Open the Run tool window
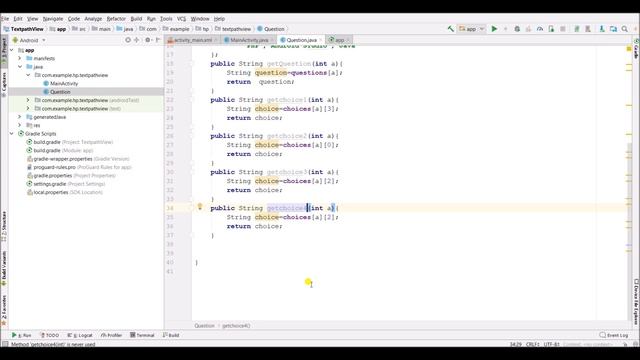This screenshot has width=640, height=360. pyautogui.click(x=22, y=335)
